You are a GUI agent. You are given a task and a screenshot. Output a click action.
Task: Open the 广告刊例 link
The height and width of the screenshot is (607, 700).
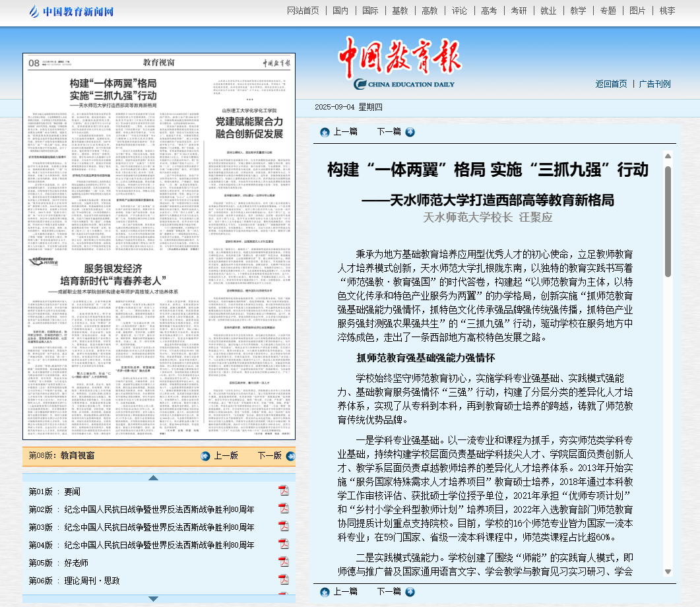654,84
